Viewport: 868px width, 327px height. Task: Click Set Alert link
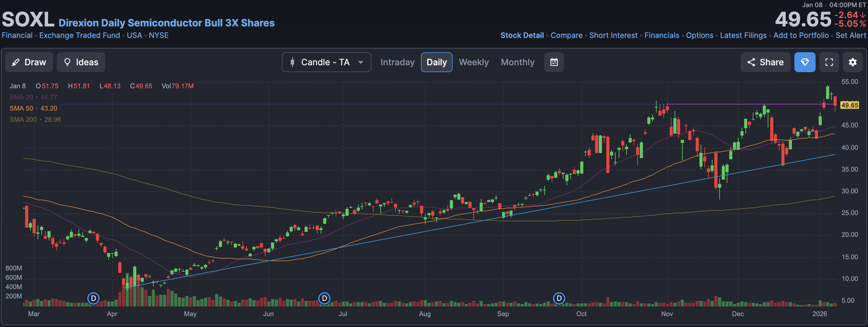pos(851,35)
